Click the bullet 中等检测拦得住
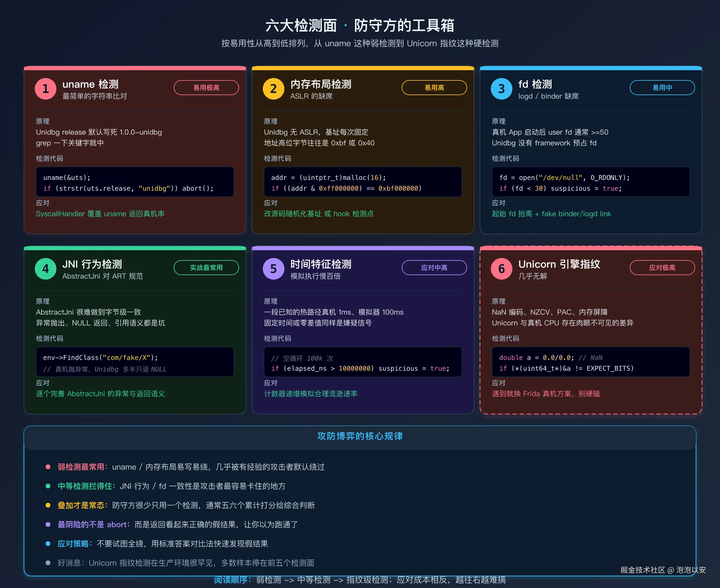This screenshot has height=588, width=720. [x=165, y=486]
